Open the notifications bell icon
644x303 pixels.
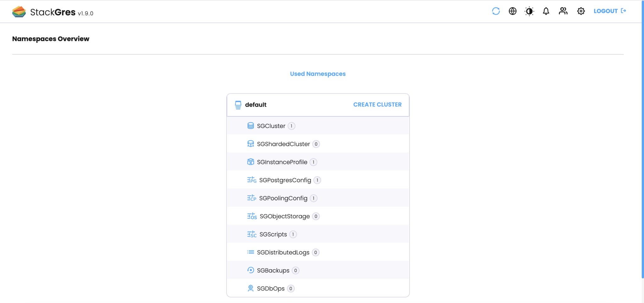point(546,11)
